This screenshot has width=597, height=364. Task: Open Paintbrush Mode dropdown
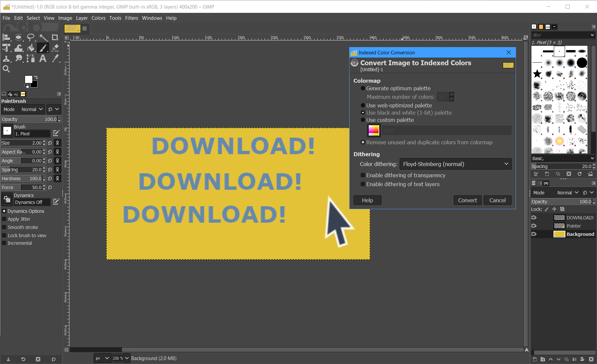coord(32,109)
